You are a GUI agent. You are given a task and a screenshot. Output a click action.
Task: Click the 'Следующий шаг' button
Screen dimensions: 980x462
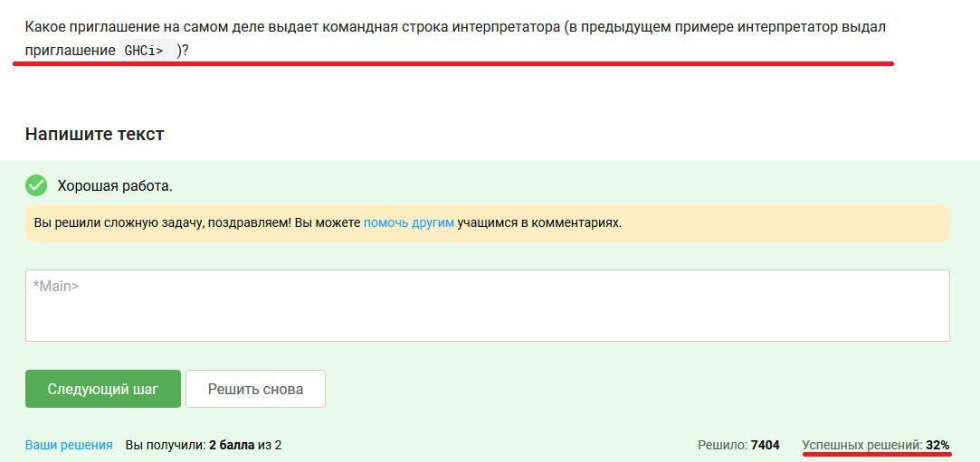click(x=103, y=389)
